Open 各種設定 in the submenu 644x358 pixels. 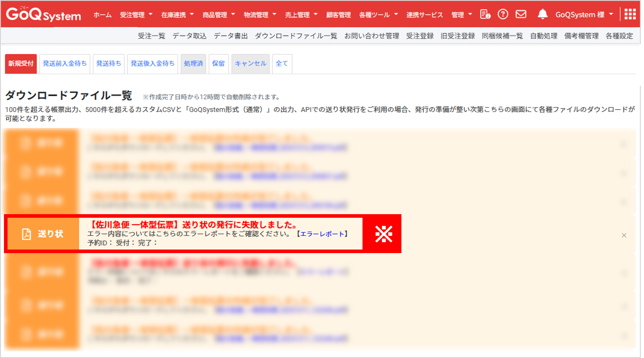(619, 36)
